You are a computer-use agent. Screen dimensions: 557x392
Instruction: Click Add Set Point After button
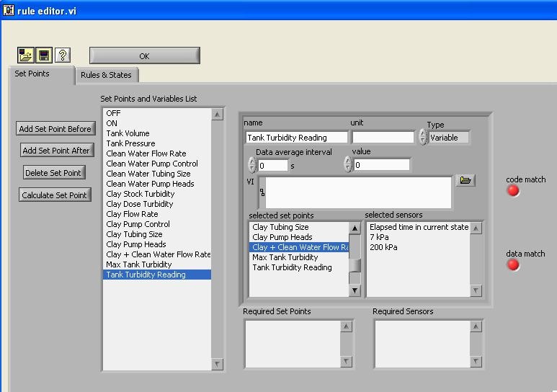(x=56, y=151)
